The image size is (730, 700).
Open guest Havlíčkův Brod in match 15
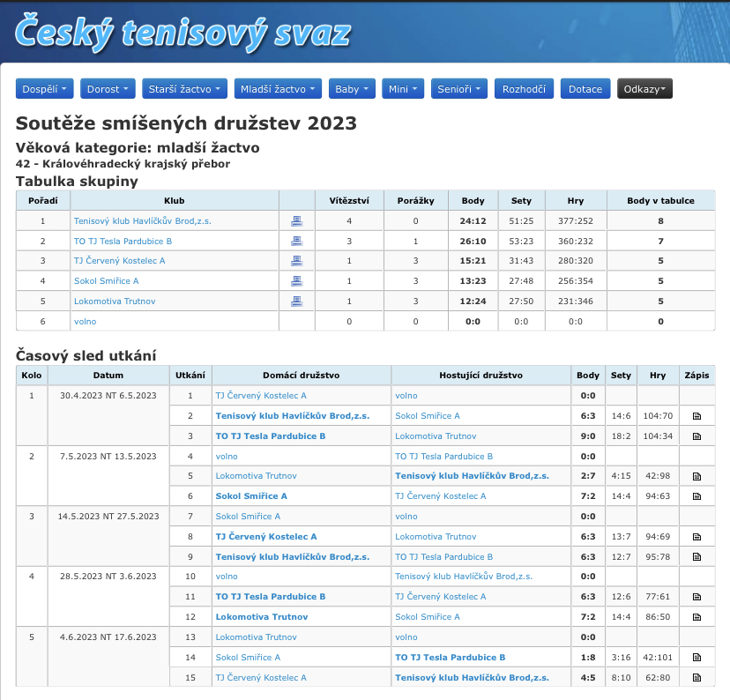(472, 678)
